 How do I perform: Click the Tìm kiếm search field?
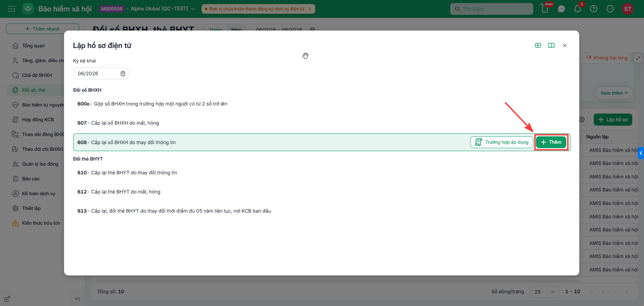(x=491, y=9)
